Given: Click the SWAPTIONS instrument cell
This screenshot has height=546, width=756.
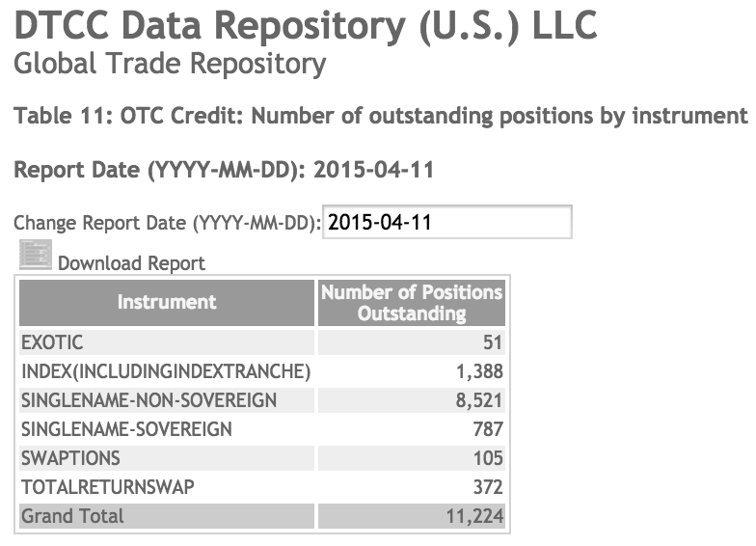Looking at the screenshot, I should tap(167, 458).
